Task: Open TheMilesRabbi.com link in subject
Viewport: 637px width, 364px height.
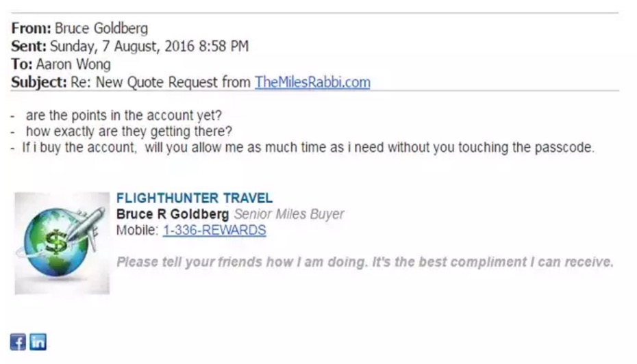Action: tap(312, 82)
